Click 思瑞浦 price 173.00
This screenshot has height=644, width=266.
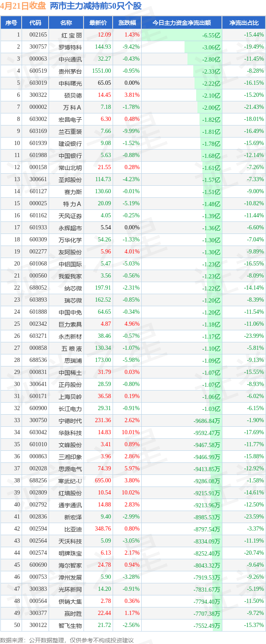103,360
